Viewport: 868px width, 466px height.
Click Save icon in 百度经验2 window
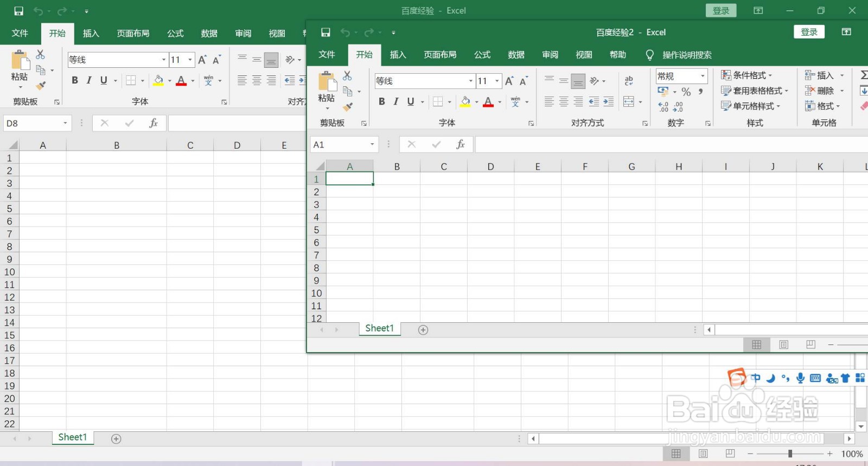point(325,33)
